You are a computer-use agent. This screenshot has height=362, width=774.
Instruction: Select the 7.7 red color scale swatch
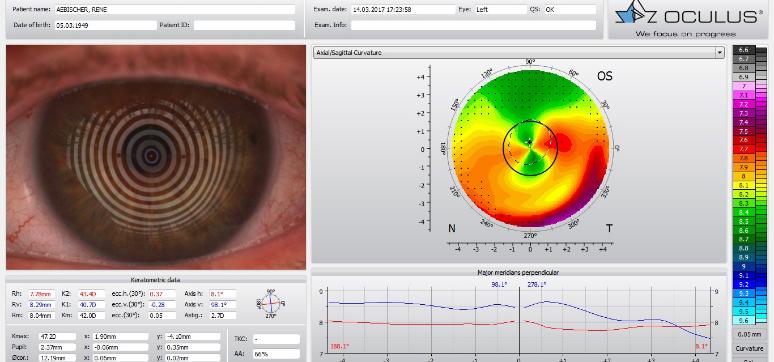pyautogui.click(x=744, y=149)
